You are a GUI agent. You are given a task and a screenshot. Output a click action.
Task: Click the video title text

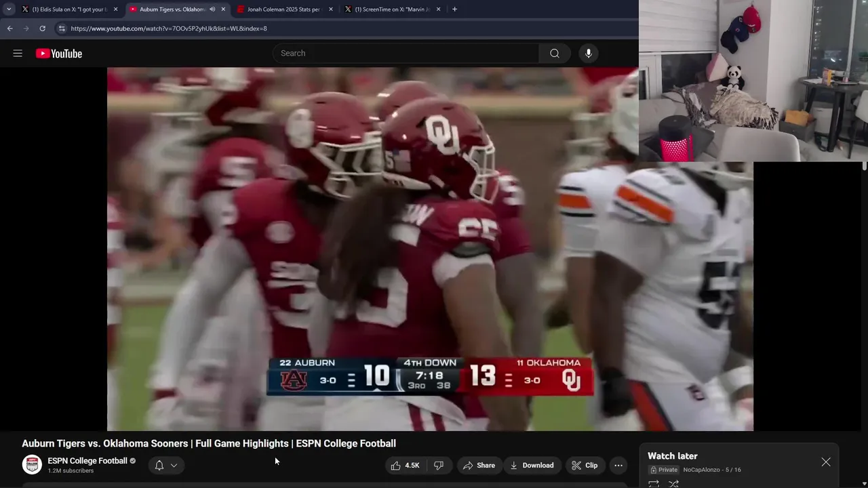[x=209, y=444]
